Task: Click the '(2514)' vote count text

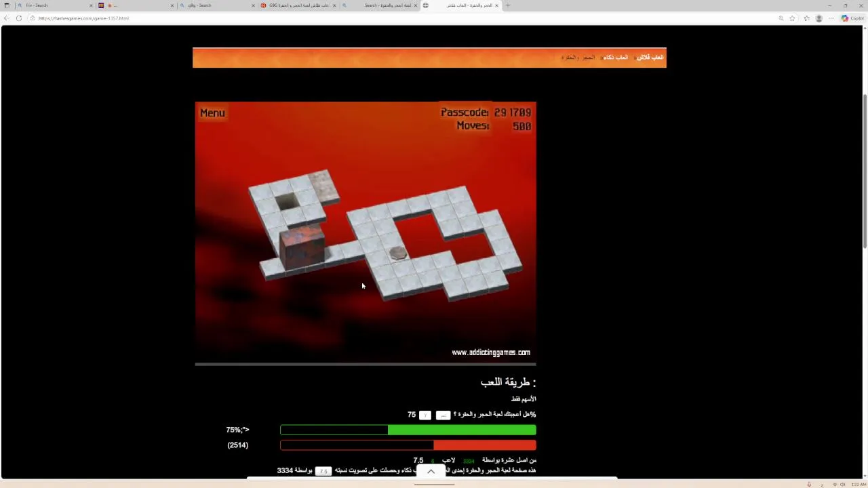Action: [237, 445]
